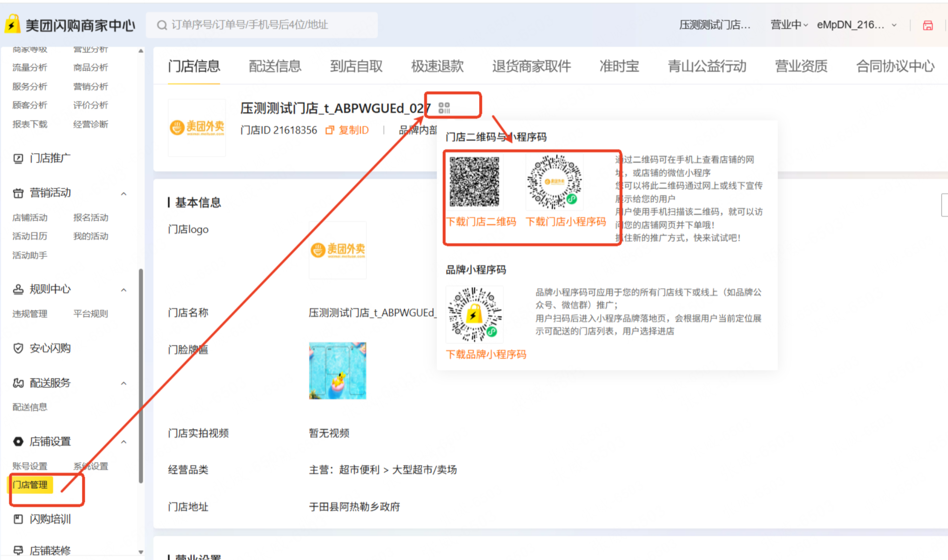This screenshot has width=948, height=560.
Task: Click the order search input field
Action: [x=262, y=25]
